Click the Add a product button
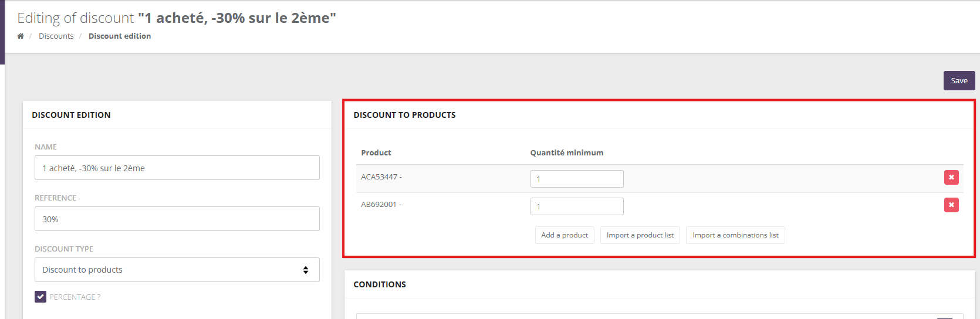 [x=565, y=235]
